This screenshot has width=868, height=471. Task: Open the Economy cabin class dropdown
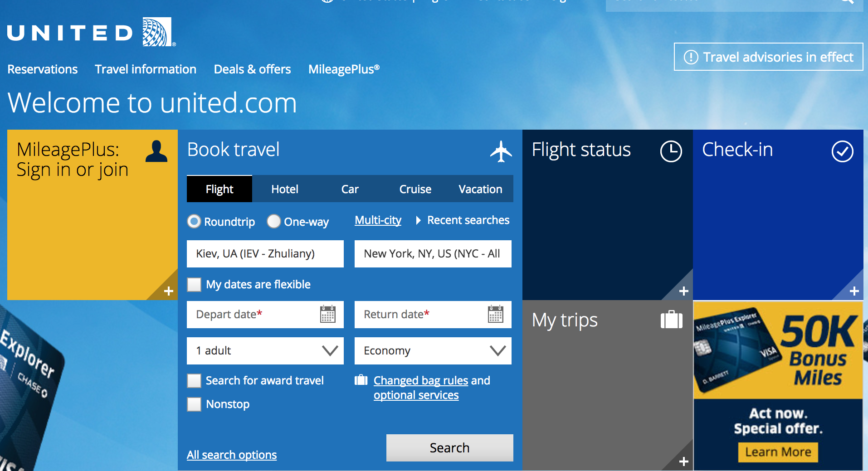pyautogui.click(x=433, y=351)
